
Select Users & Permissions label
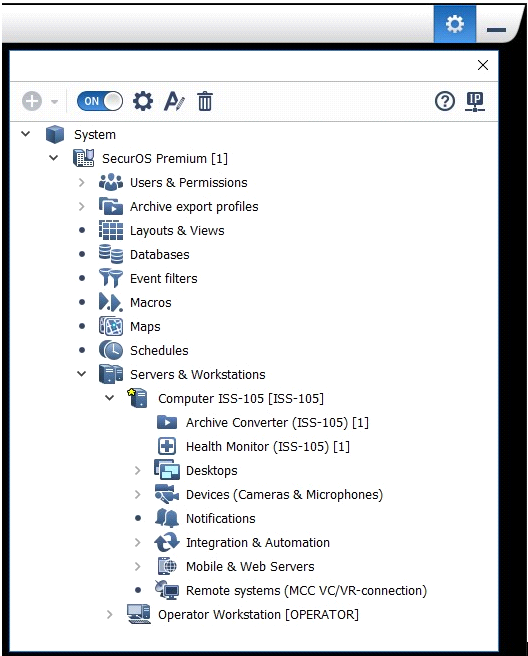pyautogui.click(x=189, y=182)
